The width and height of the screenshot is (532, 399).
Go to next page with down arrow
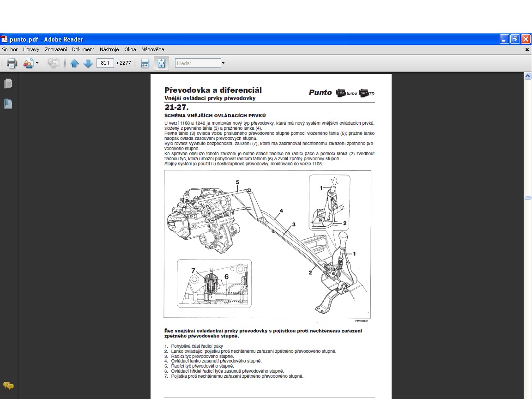[88, 63]
